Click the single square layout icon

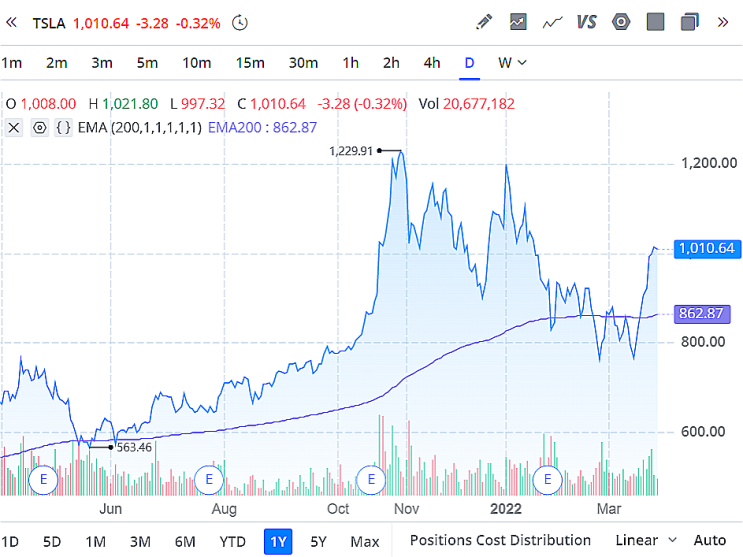click(x=655, y=22)
